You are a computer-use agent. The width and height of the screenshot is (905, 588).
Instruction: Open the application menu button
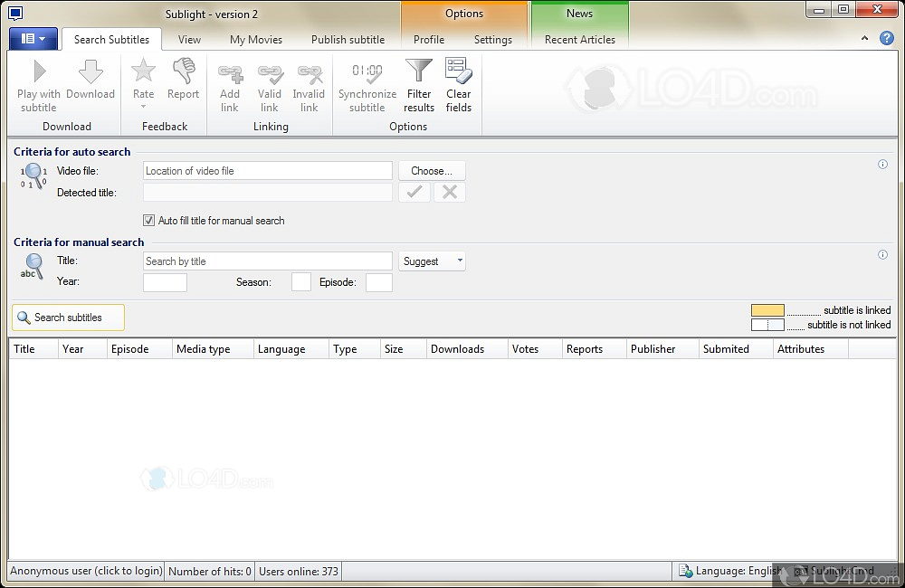pos(33,39)
